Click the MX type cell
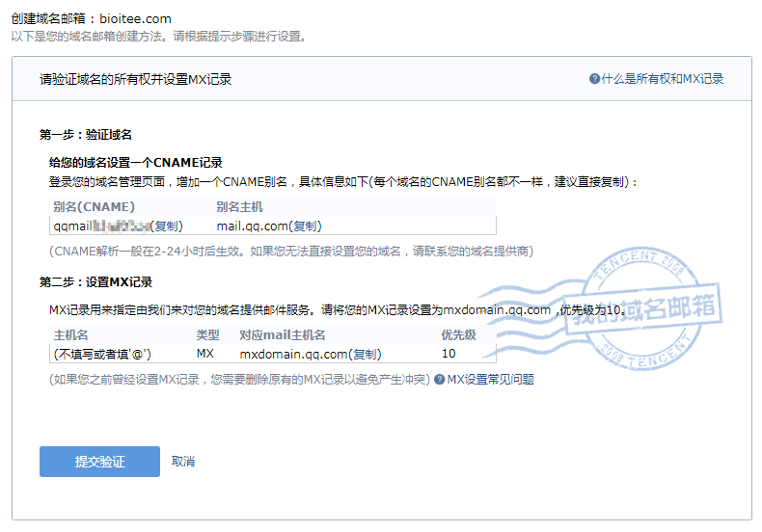 coord(205,354)
